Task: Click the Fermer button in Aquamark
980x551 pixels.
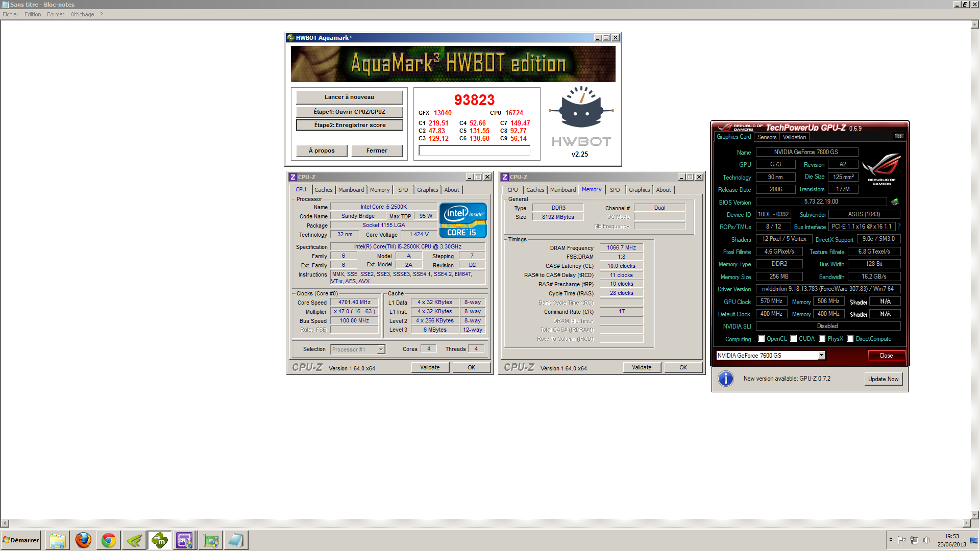Action: pyautogui.click(x=377, y=151)
